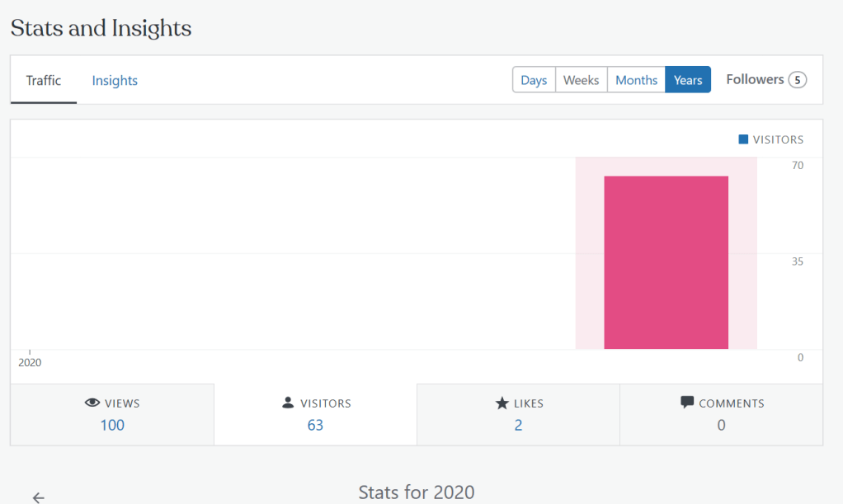Click the Followers count badge

click(797, 80)
